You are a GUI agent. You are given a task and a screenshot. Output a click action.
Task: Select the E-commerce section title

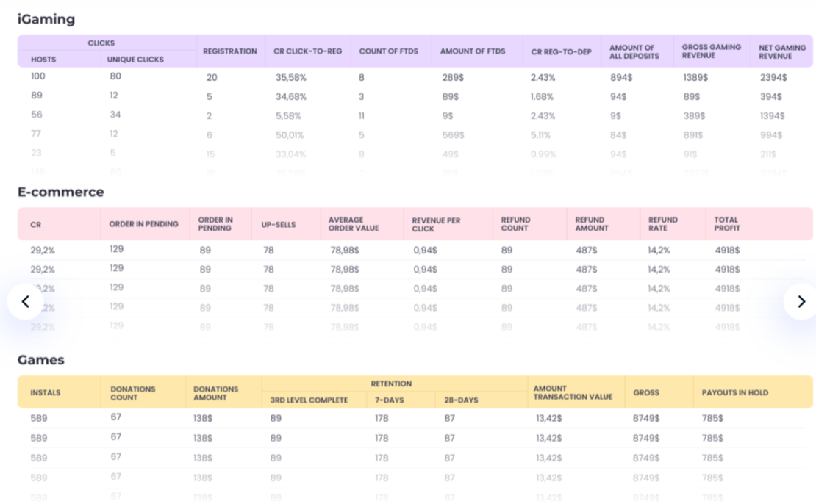[x=61, y=192]
